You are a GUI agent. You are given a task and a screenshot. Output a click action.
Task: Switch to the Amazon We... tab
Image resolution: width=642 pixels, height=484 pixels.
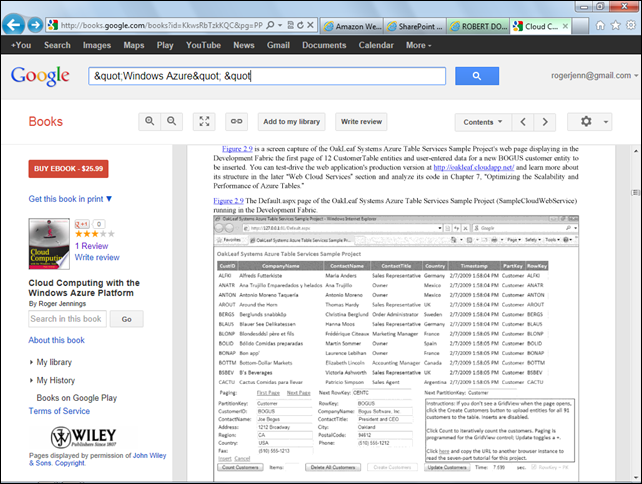coord(352,26)
